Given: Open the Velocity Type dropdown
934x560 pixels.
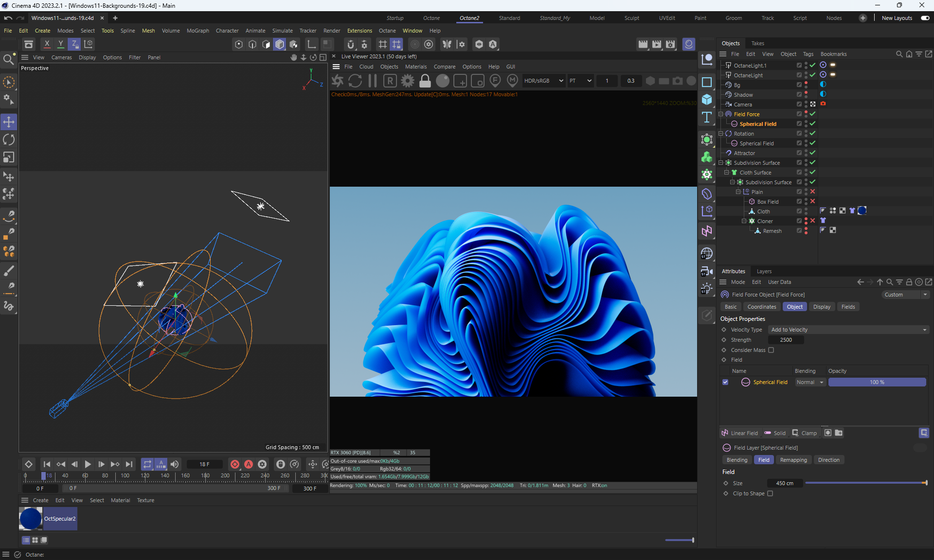Looking at the screenshot, I should 848,330.
